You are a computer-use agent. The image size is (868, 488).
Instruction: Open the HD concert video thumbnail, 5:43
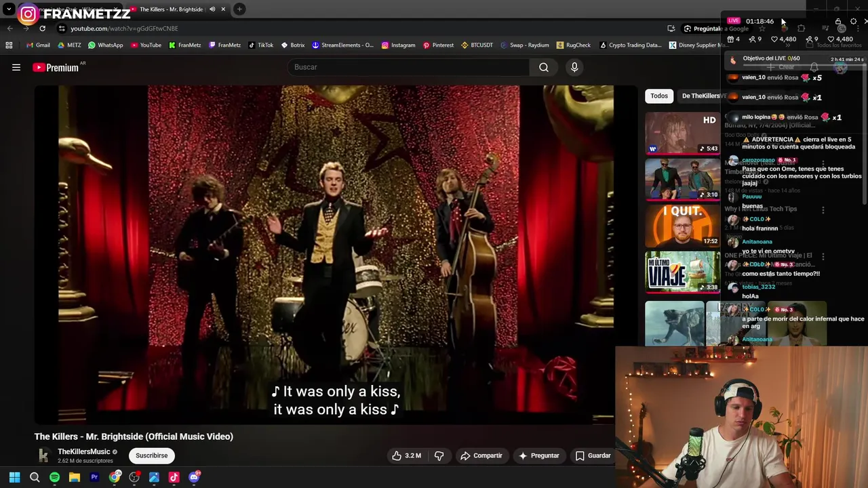click(682, 133)
